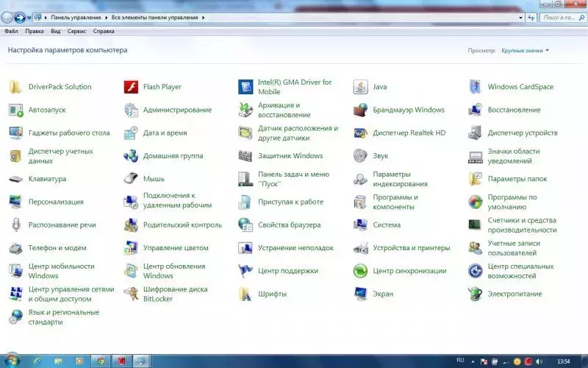The height and width of the screenshot is (368, 588).
Task: Open the Центр обновления Windows link
Action: coord(174,271)
